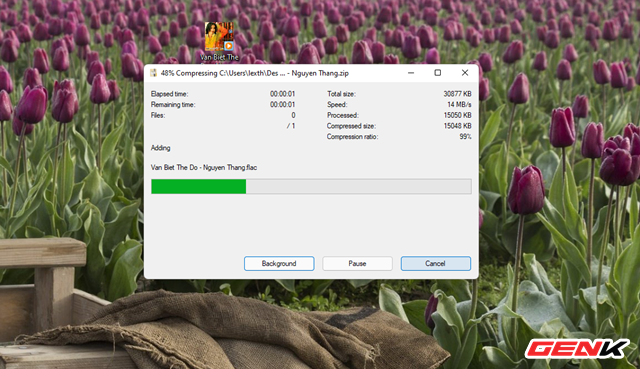This screenshot has width=640, height=369.
Task: Pause the compression
Action: click(357, 263)
